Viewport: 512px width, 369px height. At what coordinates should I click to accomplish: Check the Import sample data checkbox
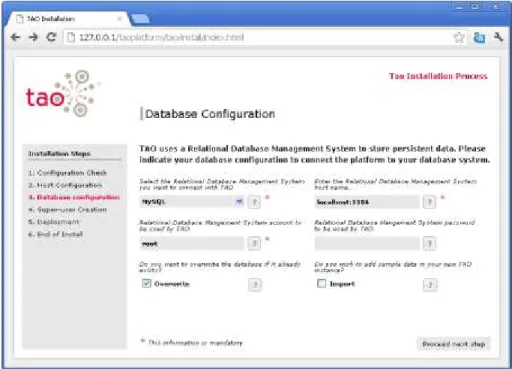point(321,284)
